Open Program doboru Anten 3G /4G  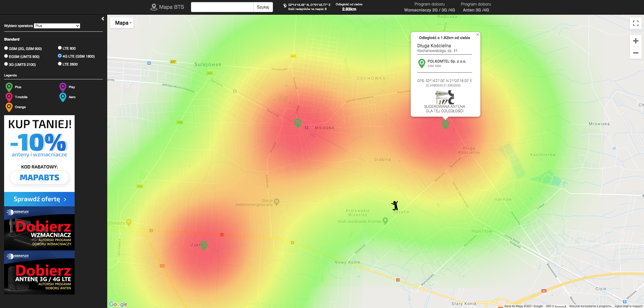[x=476, y=7]
